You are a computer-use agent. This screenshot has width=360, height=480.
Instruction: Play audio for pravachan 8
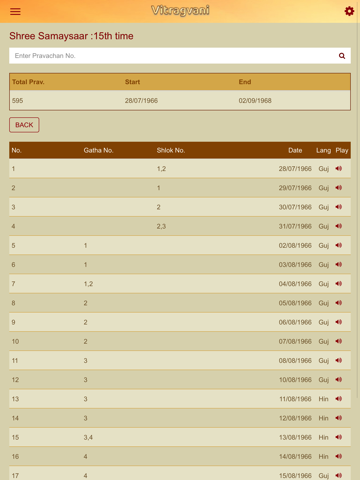coord(339,303)
